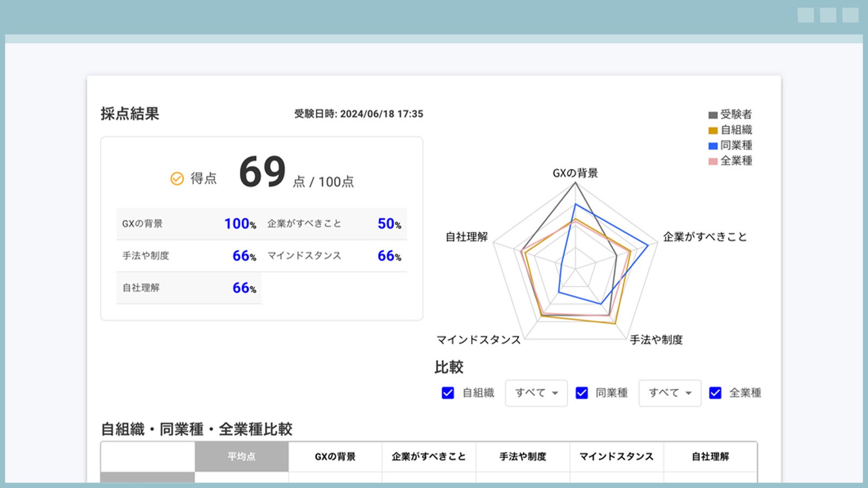Image resolution: width=868 pixels, height=488 pixels.
Task: Toggle the 全業種 comparison checkbox
Action: (715, 393)
